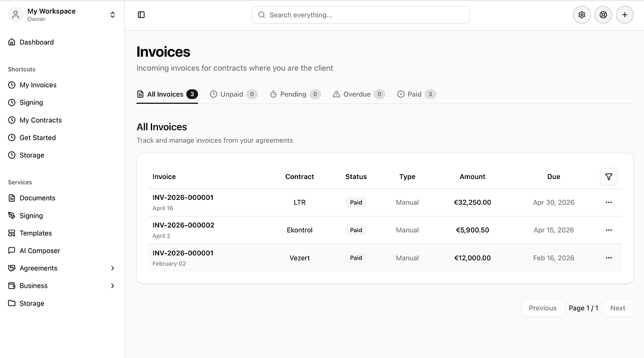Click the Page 1 / 1 indicator
Screen dimensions: 644x358
pos(583,308)
